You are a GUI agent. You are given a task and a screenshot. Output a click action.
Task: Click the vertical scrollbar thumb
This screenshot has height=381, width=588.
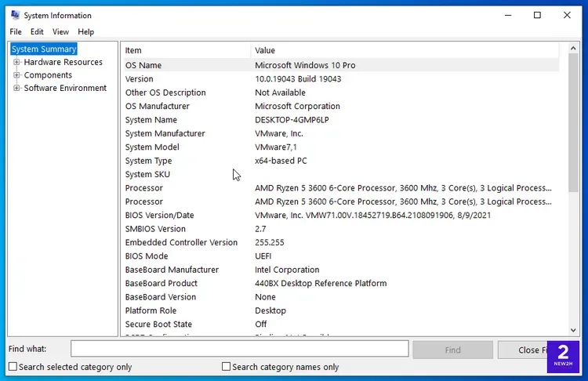tap(573, 122)
